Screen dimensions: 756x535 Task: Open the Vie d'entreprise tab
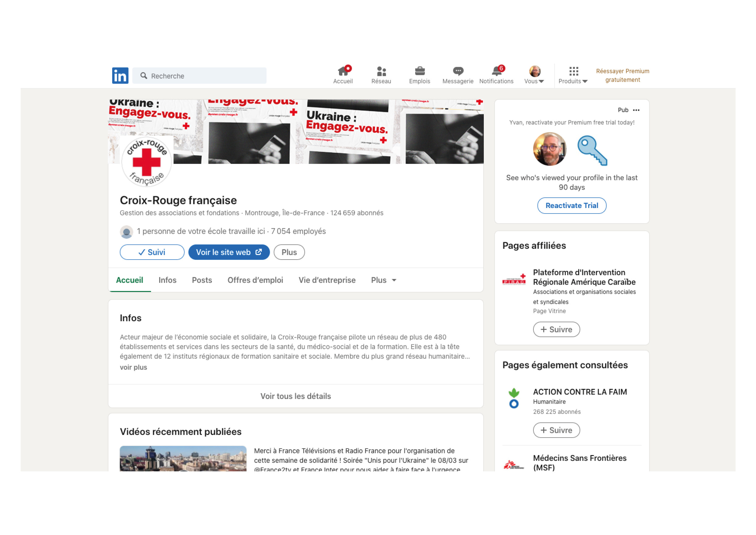pyautogui.click(x=327, y=280)
